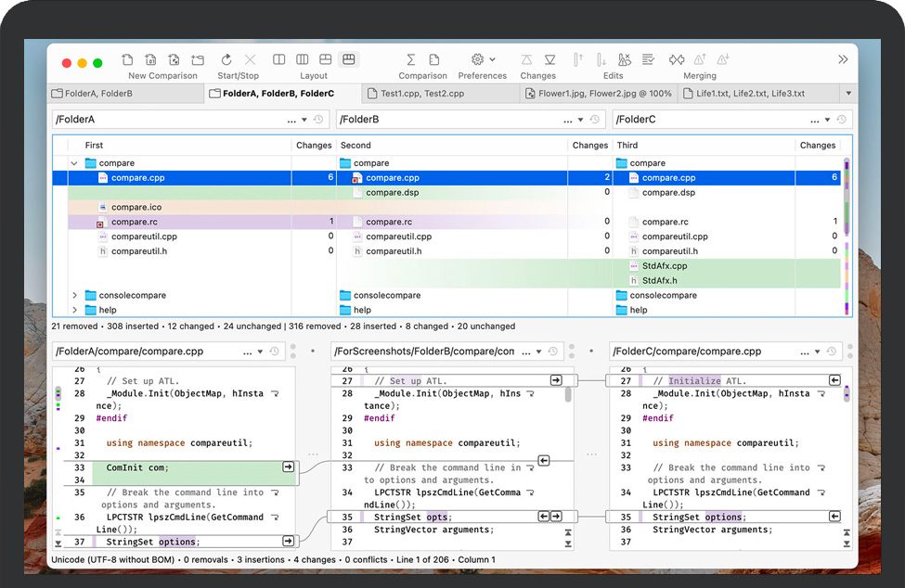Copy ComInit com line right with arrow button
This screenshot has width=905, height=588.
coord(288,467)
